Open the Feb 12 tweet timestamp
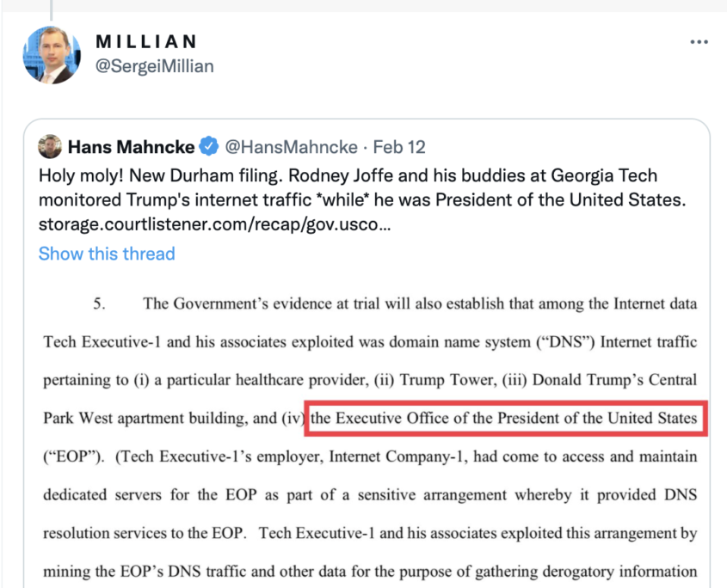This screenshot has height=588, width=727. [x=399, y=146]
